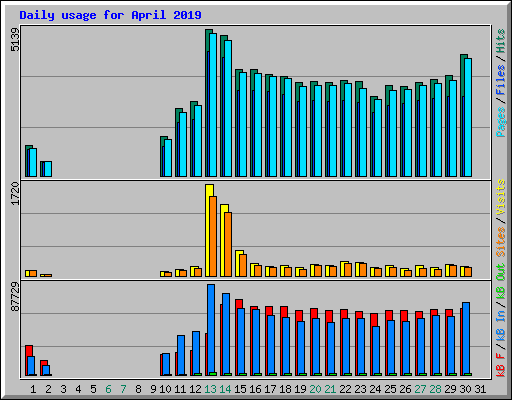Click the 87729 kB axis value
The height and width of the screenshot is (400, 512).
[15, 297]
